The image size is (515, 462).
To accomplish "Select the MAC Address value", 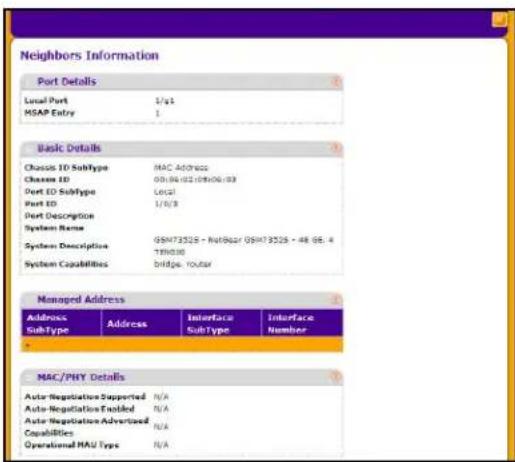I will click(x=181, y=167).
